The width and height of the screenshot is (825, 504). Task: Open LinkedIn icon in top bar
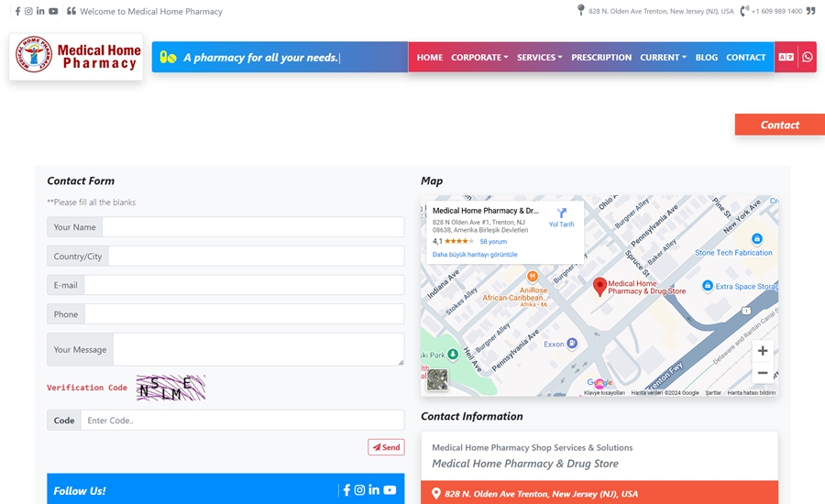40,11
